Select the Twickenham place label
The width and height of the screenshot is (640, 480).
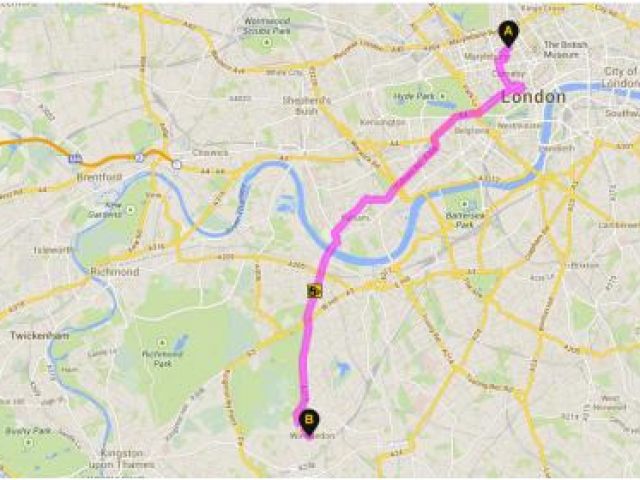[x=40, y=336]
